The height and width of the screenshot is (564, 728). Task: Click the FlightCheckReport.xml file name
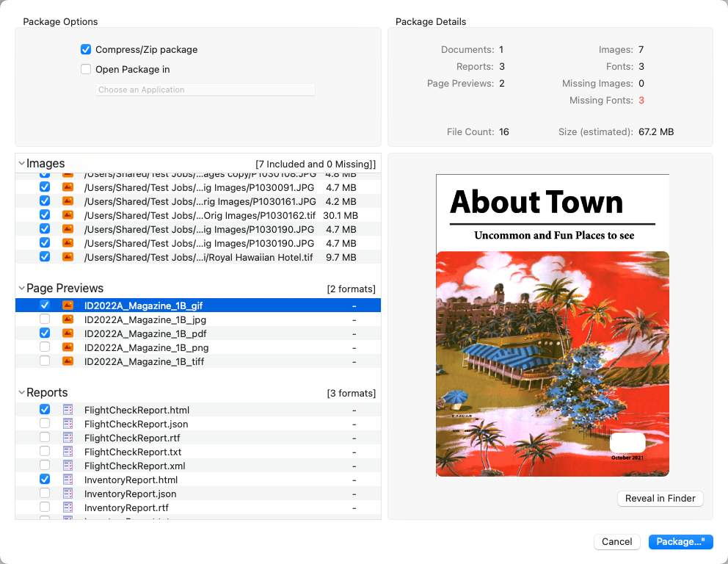[134, 466]
